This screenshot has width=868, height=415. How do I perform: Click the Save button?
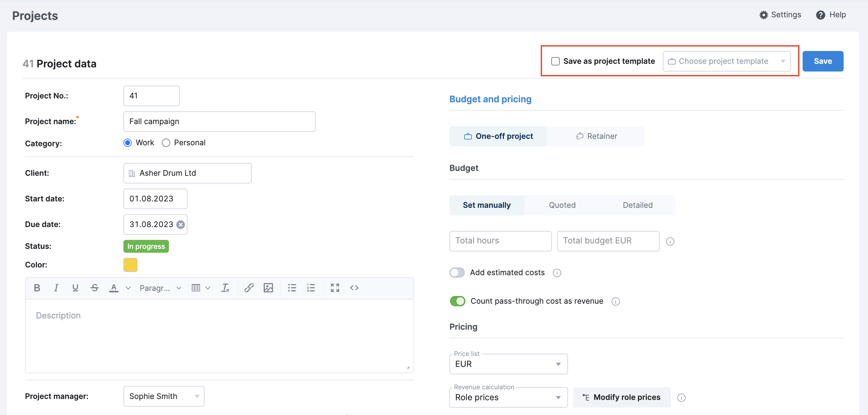click(823, 61)
